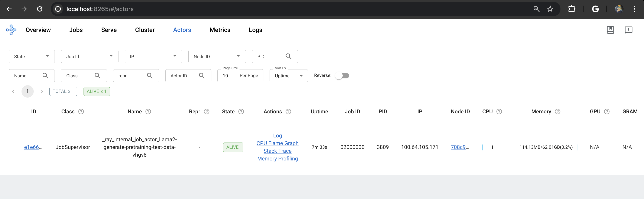Click the TOTAL x 1 chip
644x199 pixels.
tap(63, 91)
